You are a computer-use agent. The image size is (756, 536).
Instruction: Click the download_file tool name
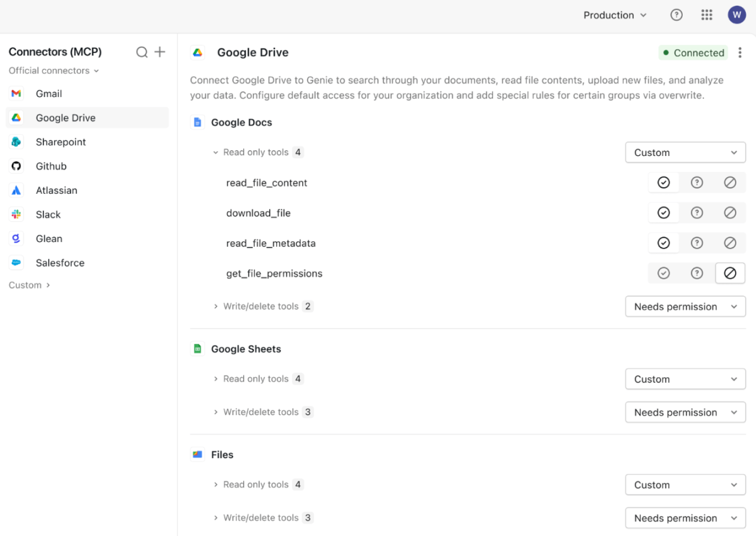pyautogui.click(x=259, y=213)
